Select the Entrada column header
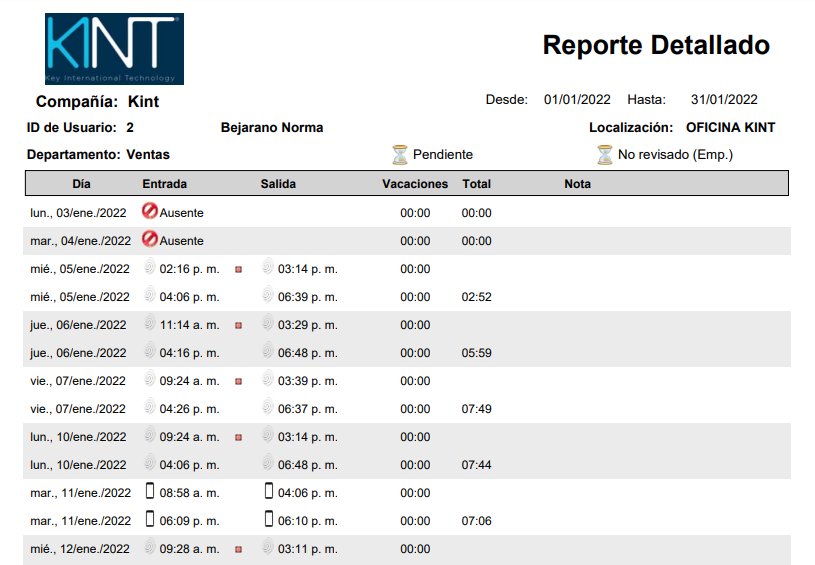 [x=165, y=184]
